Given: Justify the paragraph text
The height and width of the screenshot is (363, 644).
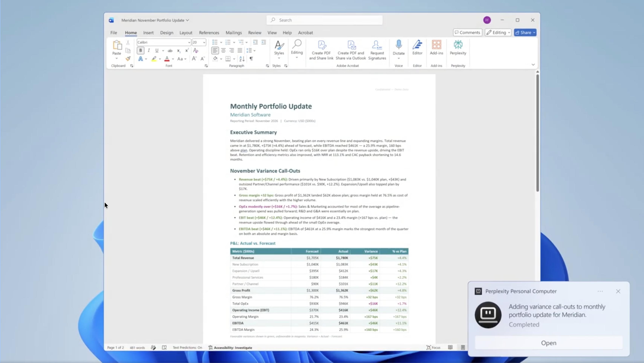Looking at the screenshot, I should 240,51.
